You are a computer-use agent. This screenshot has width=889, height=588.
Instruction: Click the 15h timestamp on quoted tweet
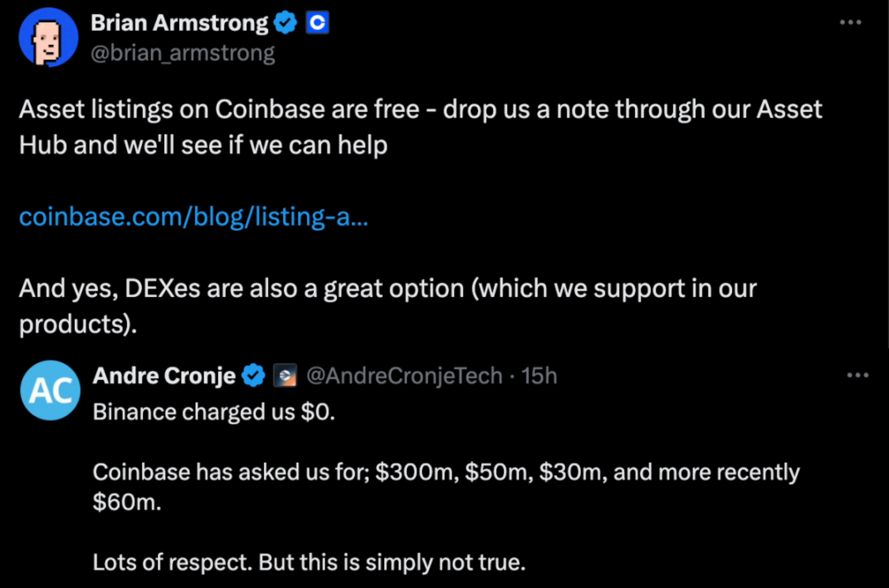(x=539, y=375)
